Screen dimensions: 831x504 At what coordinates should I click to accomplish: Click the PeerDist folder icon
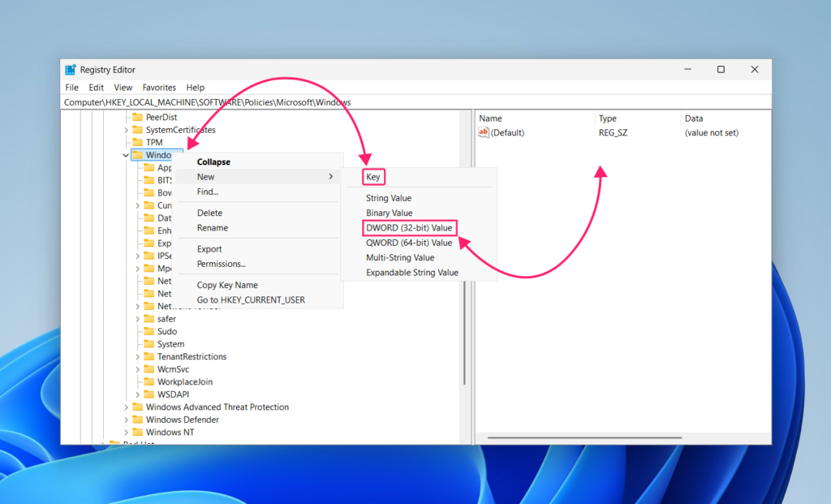click(138, 117)
